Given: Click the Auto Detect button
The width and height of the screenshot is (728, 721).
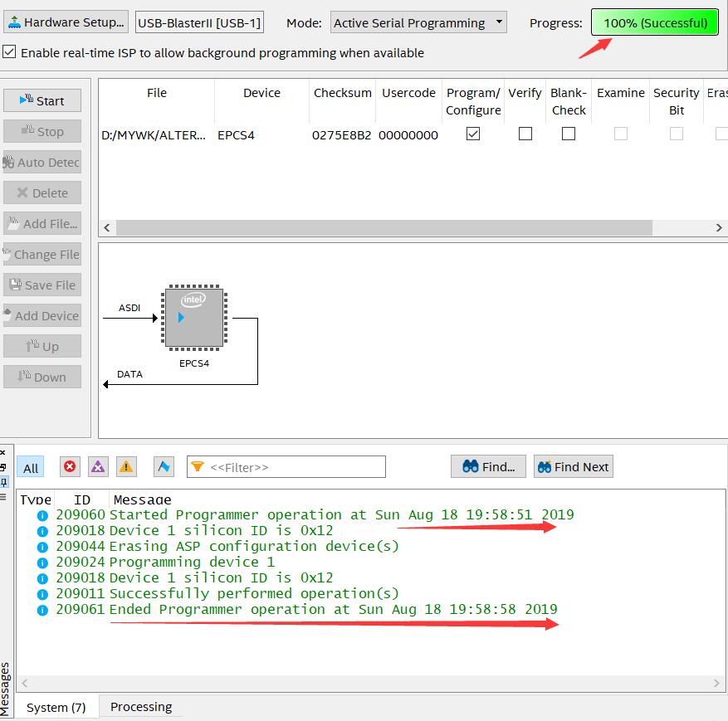Looking at the screenshot, I should tap(42, 162).
